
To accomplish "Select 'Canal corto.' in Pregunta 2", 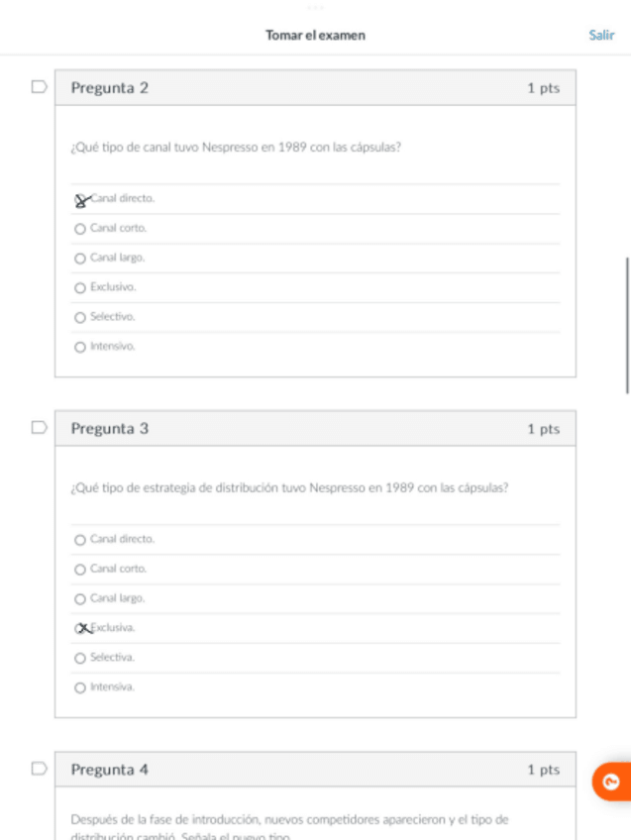I will click(x=80, y=229).
